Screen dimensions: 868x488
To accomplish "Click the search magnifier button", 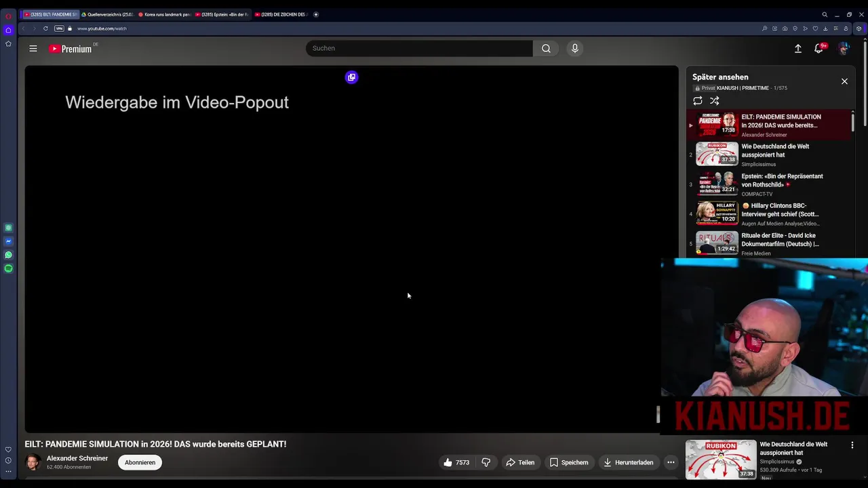I will (546, 48).
